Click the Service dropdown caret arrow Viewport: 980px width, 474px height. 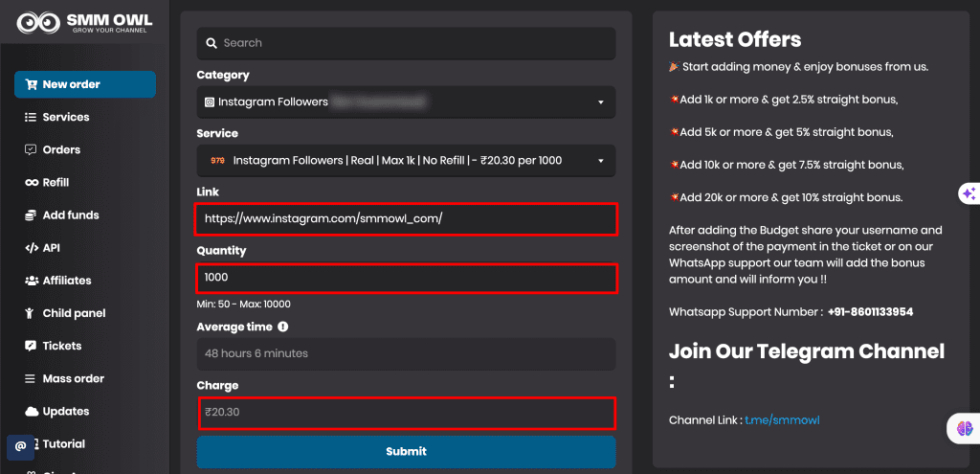[x=601, y=161]
